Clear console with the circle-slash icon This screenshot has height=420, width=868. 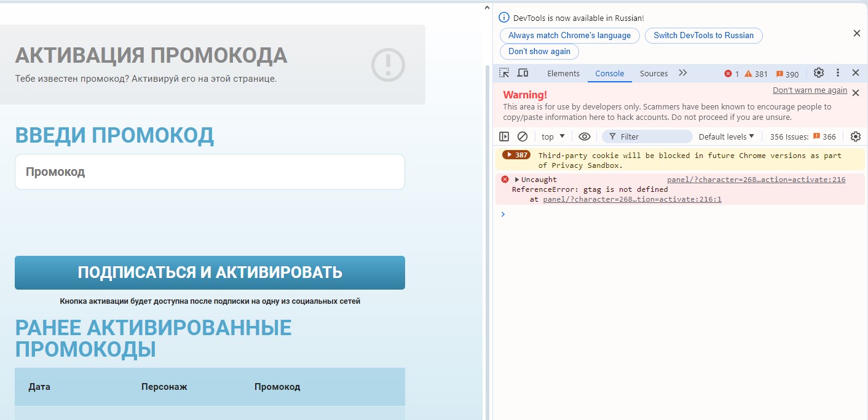pos(523,137)
